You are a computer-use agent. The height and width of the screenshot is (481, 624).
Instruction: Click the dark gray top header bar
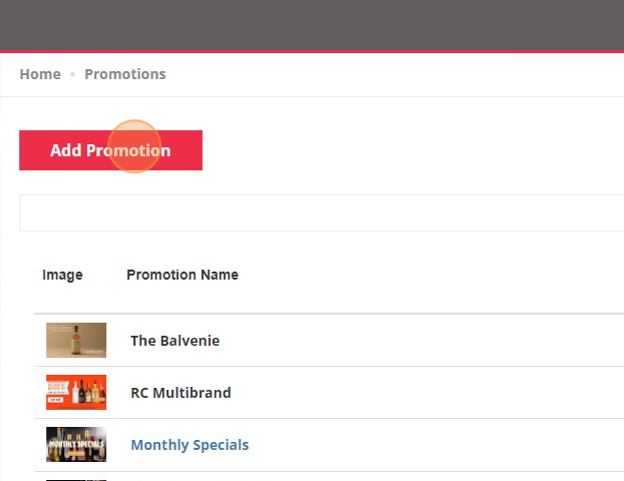(x=312, y=25)
